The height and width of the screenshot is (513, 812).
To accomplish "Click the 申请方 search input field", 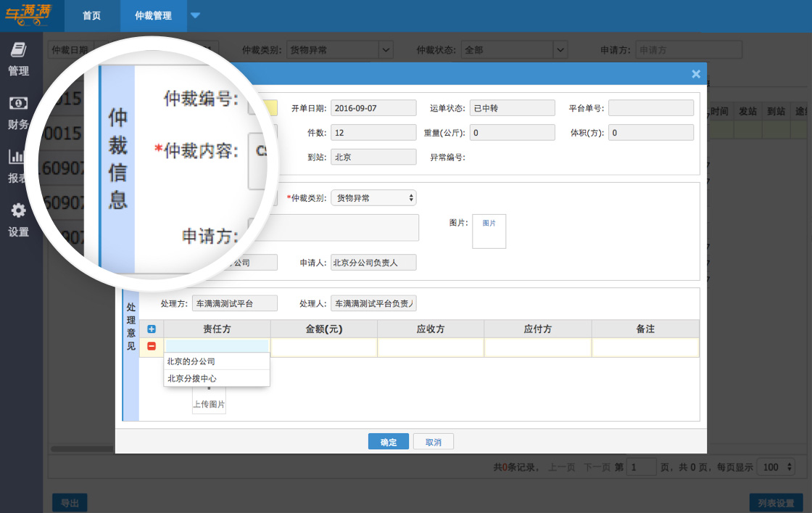I will click(689, 50).
